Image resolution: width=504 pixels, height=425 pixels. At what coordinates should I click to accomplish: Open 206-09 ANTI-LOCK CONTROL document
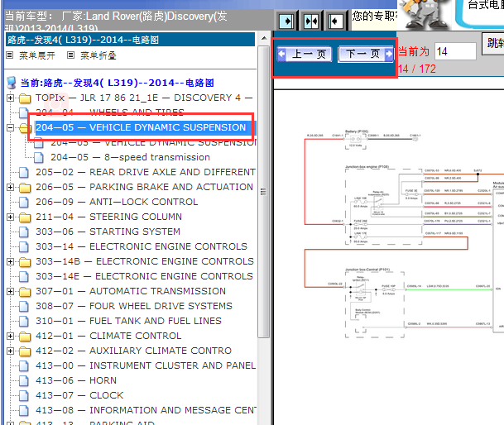tap(117, 202)
